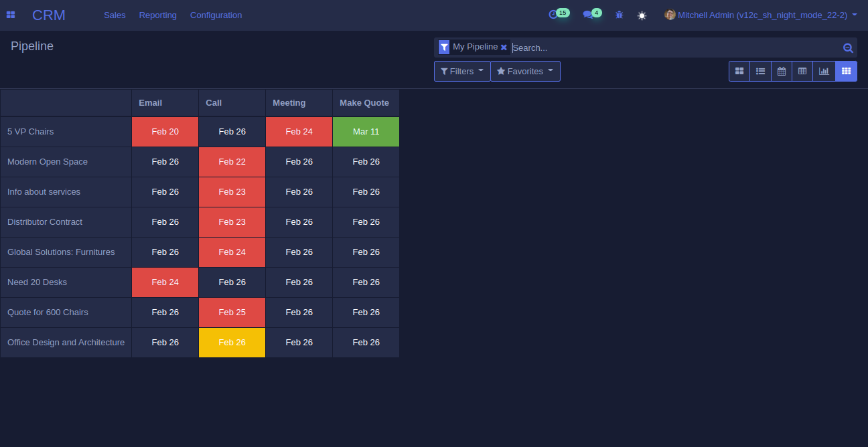Click Feb 26 Call cell for 5 VP Chairs

[x=232, y=132]
